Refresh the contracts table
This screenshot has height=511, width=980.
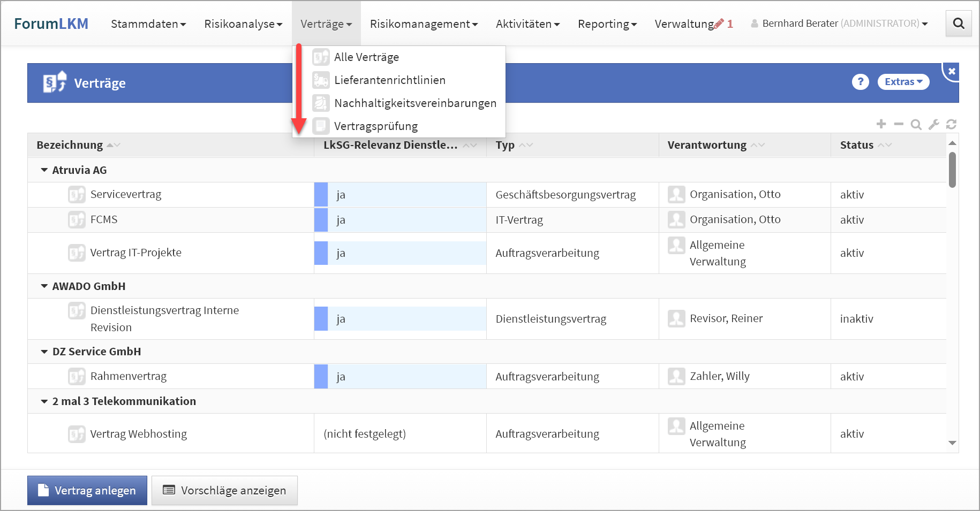(x=951, y=124)
